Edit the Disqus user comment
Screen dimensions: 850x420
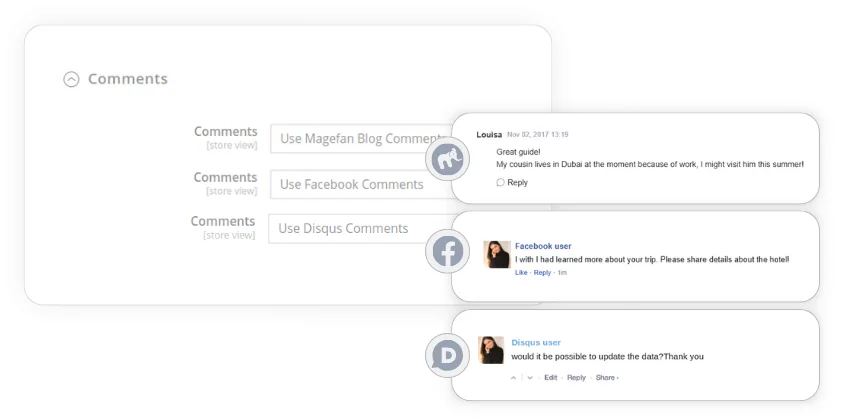[550, 378]
